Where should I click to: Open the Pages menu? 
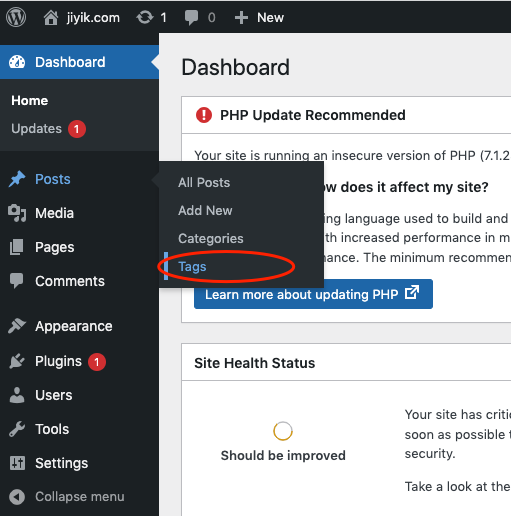(55, 247)
